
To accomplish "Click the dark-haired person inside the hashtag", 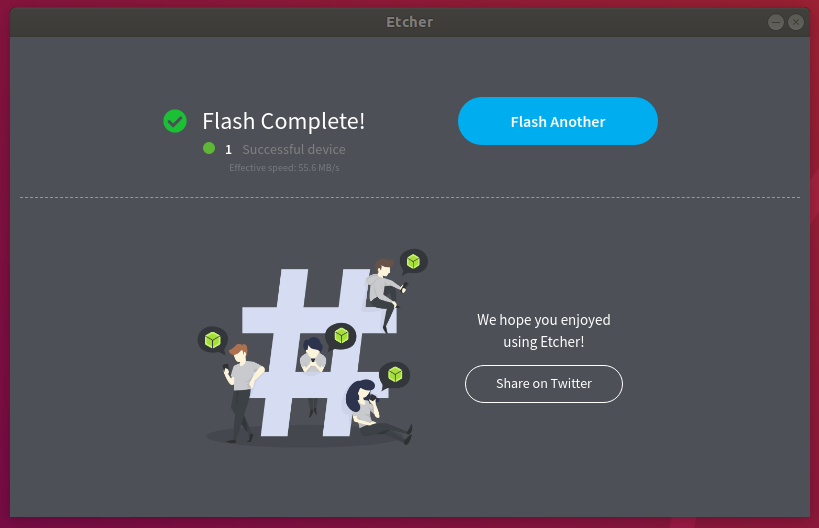I will [x=313, y=368].
